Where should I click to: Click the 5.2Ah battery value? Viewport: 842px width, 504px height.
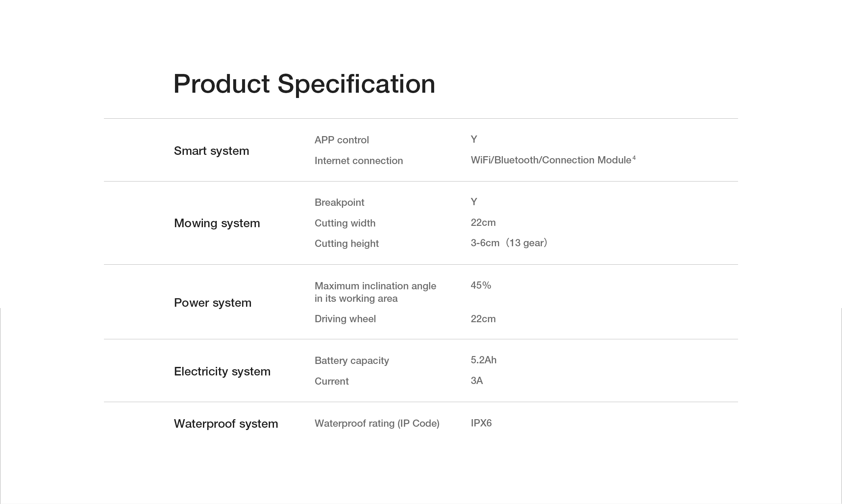(x=483, y=360)
